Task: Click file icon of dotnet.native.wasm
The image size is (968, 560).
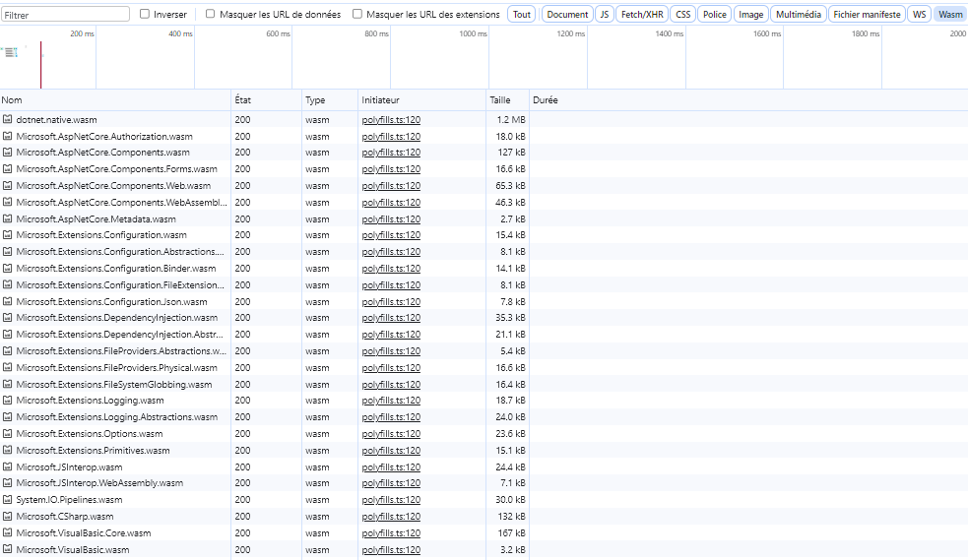Action: click(8, 119)
